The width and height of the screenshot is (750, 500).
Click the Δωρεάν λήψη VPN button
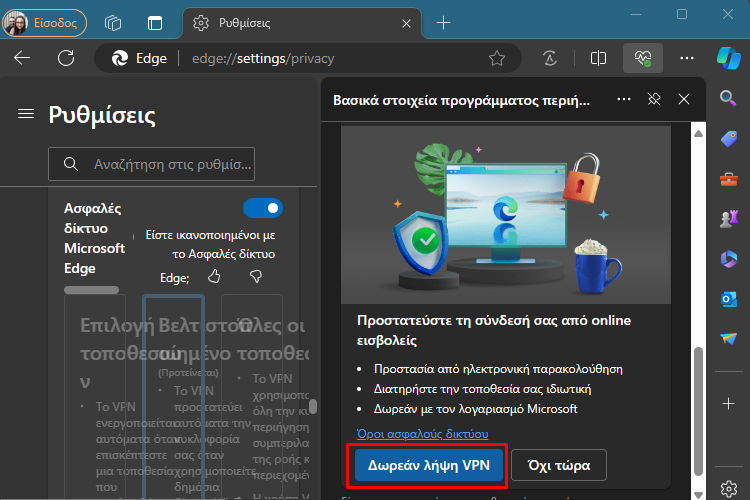(429, 465)
